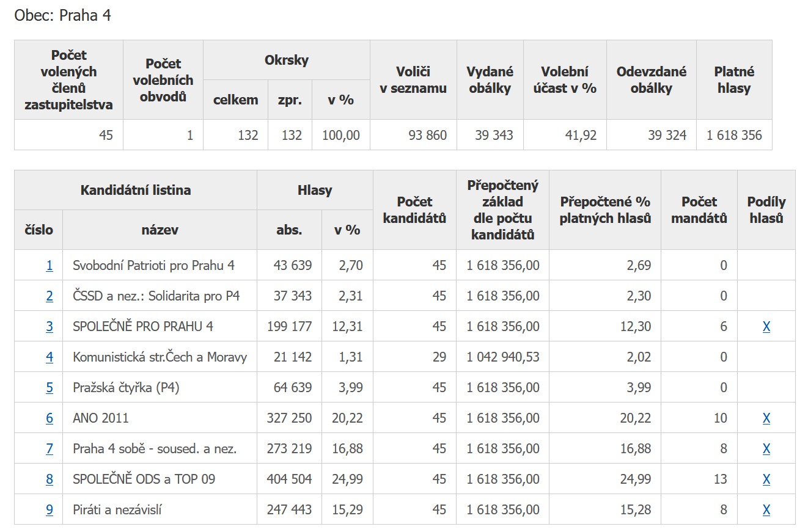This screenshot has width=808, height=532.
Task: Open candidate list number 3 link
Action: tap(50, 326)
